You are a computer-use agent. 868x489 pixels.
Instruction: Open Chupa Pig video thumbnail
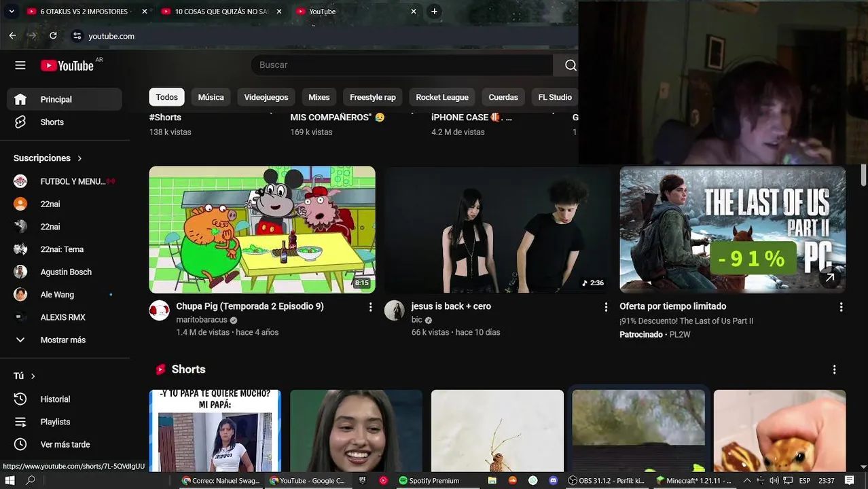point(262,230)
